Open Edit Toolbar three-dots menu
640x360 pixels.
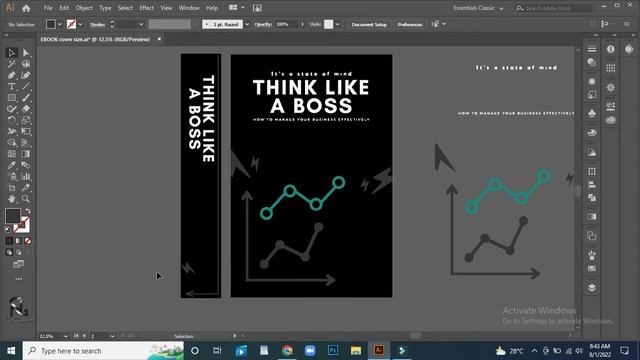[18, 279]
